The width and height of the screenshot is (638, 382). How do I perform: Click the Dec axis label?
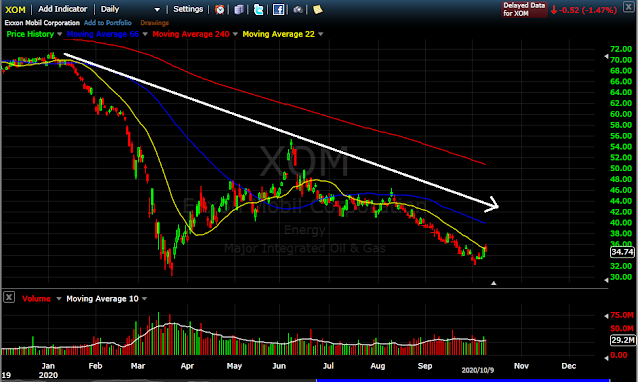[568, 366]
